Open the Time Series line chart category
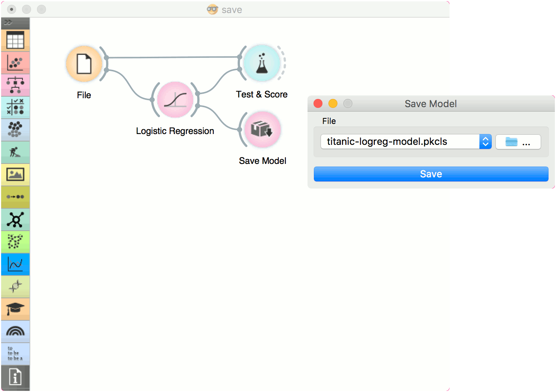Image resolution: width=556 pixels, height=392 pixels. [x=15, y=264]
